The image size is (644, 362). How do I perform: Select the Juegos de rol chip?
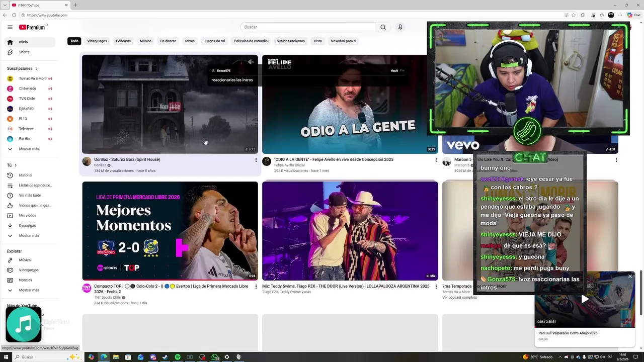(x=214, y=41)
